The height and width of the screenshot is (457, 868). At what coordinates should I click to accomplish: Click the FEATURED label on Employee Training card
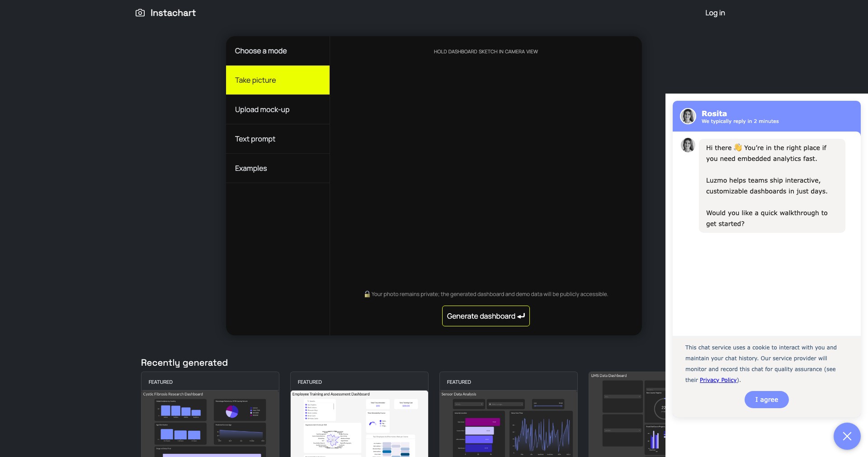point(310,382)
